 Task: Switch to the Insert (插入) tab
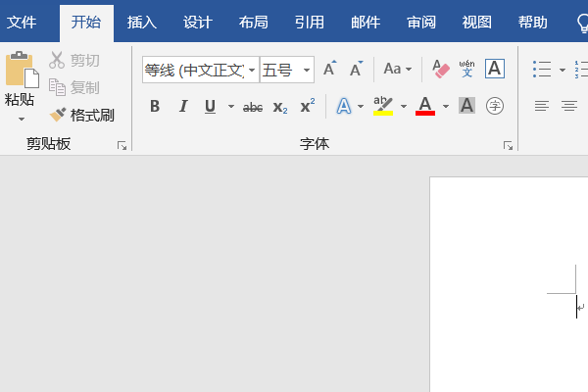(x=142, y=23)
